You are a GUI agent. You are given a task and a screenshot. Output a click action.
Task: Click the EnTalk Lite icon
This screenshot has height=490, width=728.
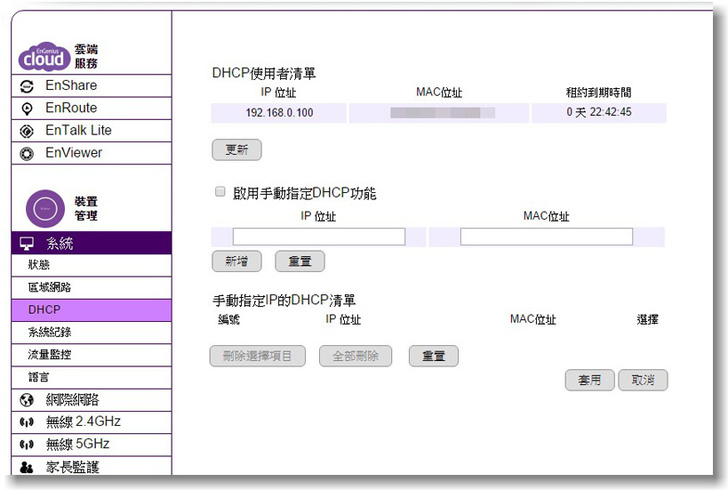(27, 131)
